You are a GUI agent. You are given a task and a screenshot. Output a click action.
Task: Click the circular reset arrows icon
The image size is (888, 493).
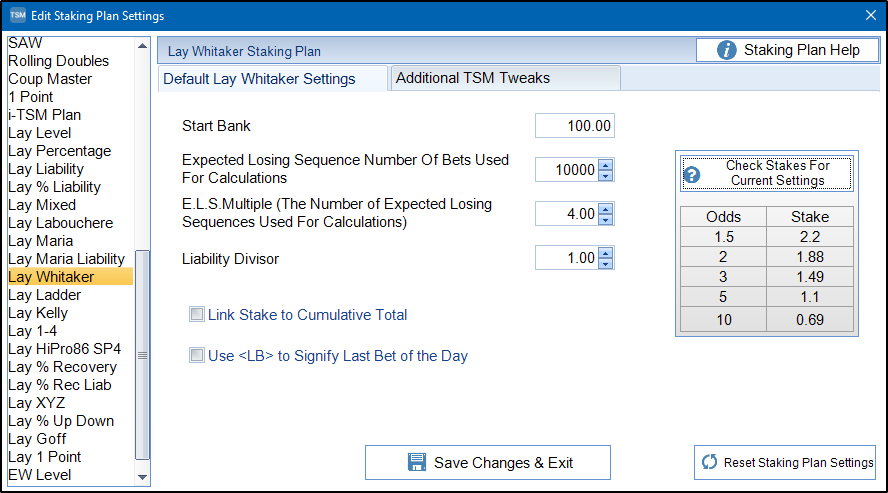[709, 462]
